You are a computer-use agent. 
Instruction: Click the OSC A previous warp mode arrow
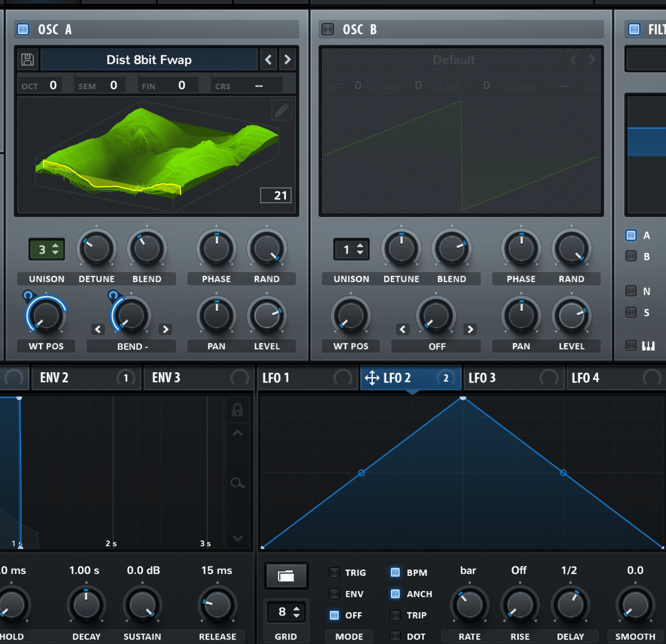coord(98,329)
